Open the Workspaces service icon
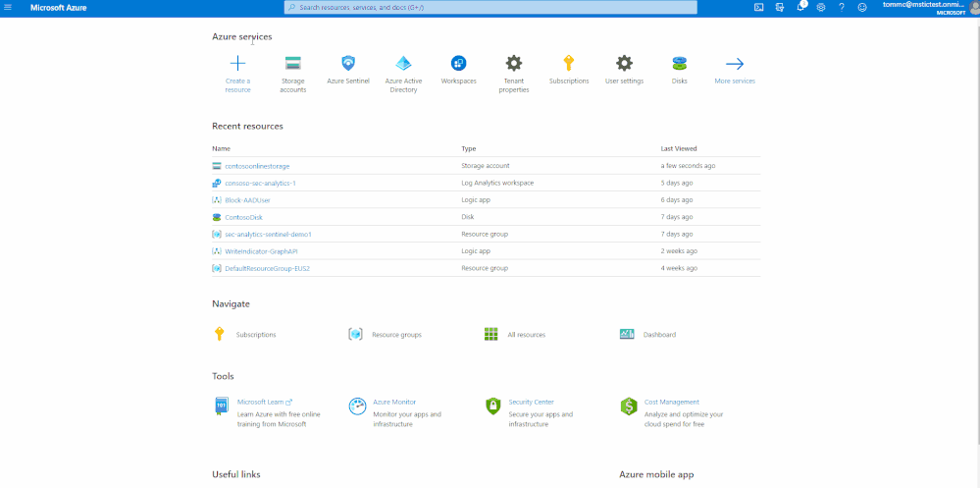 pos(459,63)
